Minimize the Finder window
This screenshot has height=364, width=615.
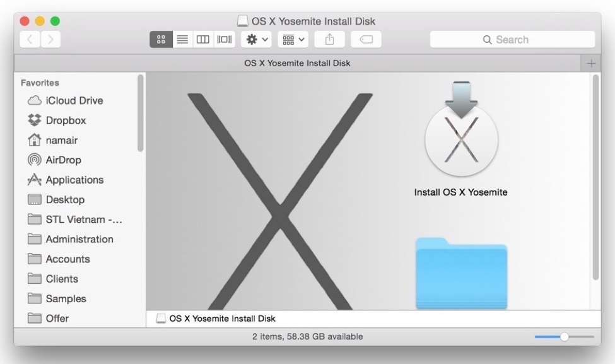[x=40, y=21]
